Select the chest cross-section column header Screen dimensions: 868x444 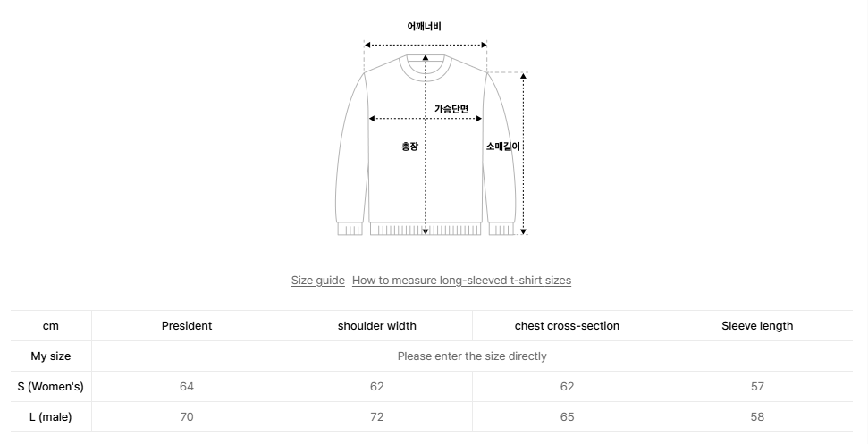567,326
